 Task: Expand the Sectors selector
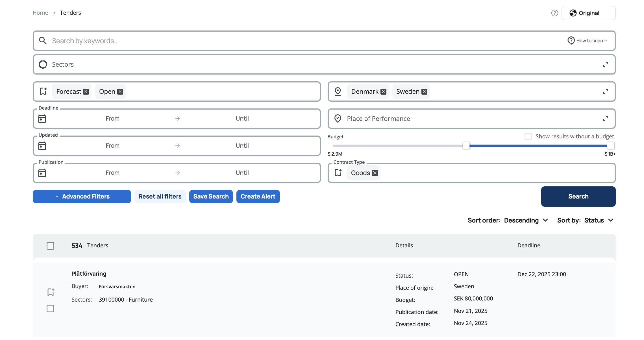click(605, 64)
